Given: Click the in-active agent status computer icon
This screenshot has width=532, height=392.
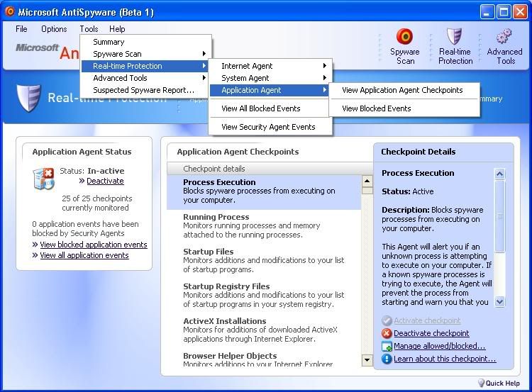Looking at the screenshot, I should coord(44,179).
